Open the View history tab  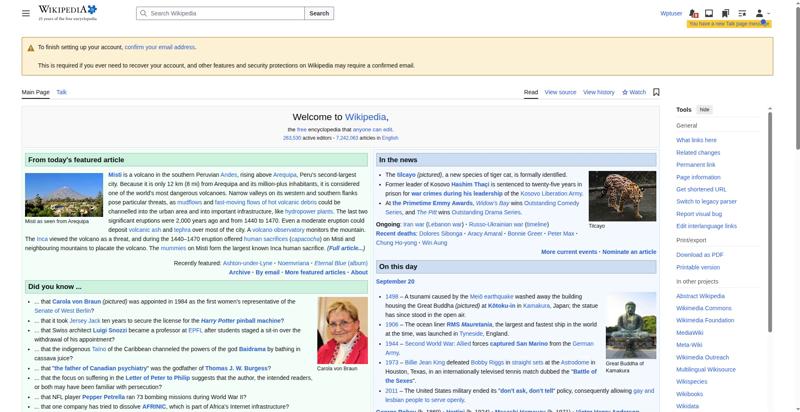pos(598,92)
